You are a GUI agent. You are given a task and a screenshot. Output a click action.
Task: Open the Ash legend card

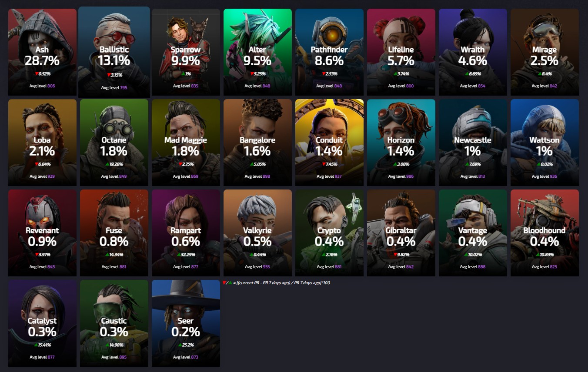[42, 52]
